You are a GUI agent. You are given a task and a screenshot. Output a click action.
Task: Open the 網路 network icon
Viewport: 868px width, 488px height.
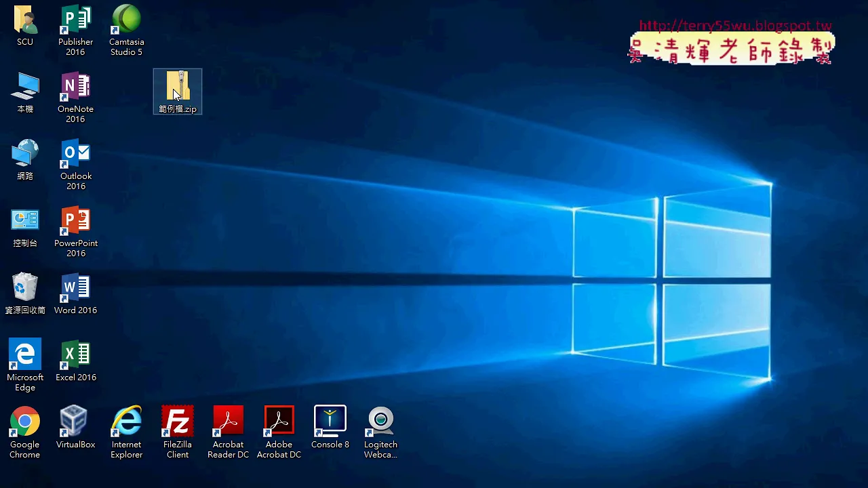click(25, 160)
